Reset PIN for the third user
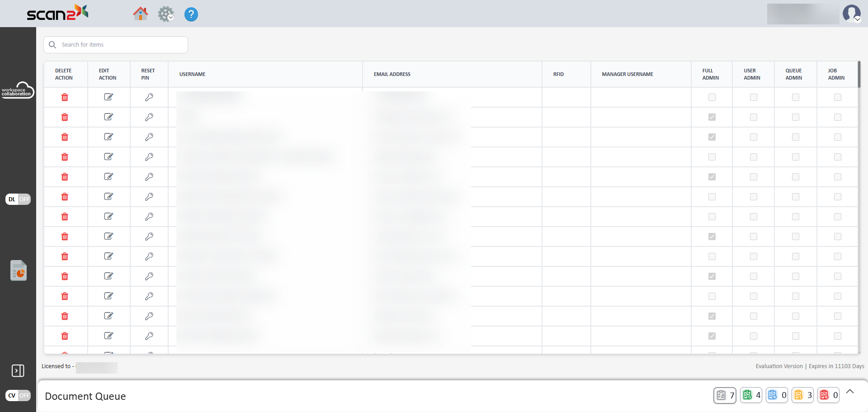This screenshot has width=868, height=412. click(149, 137)
